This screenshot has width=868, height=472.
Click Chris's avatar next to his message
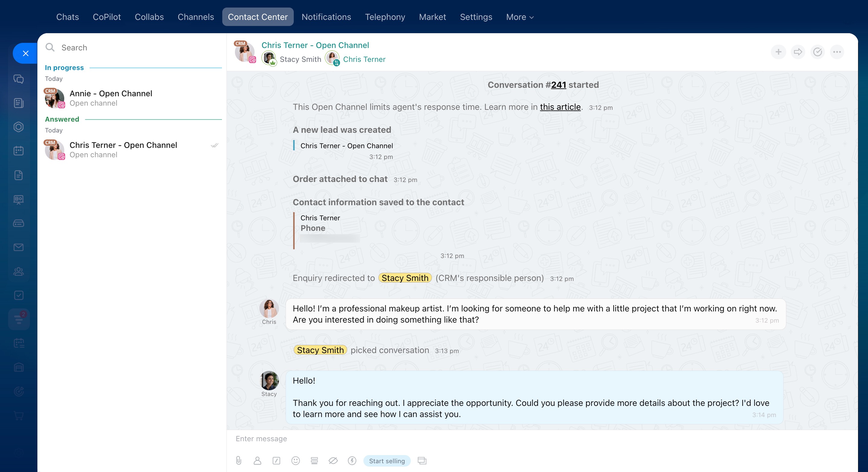(x=269, y=308)
